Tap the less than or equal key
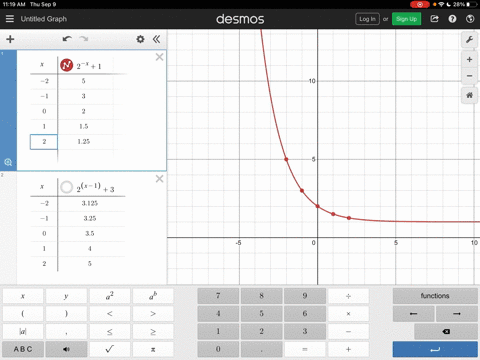Screen dimensions: 480x360 click(110, 332)
